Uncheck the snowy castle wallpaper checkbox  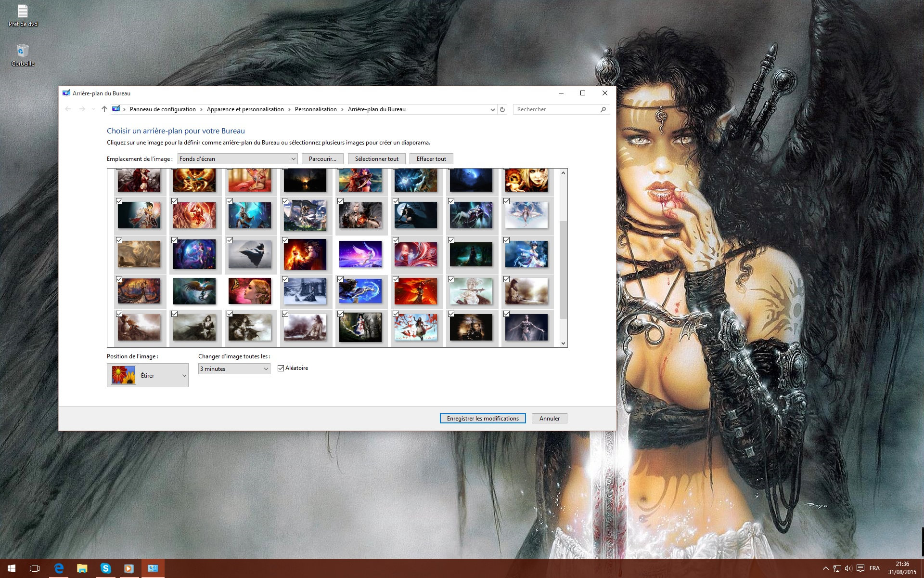(x=285, y=279)
